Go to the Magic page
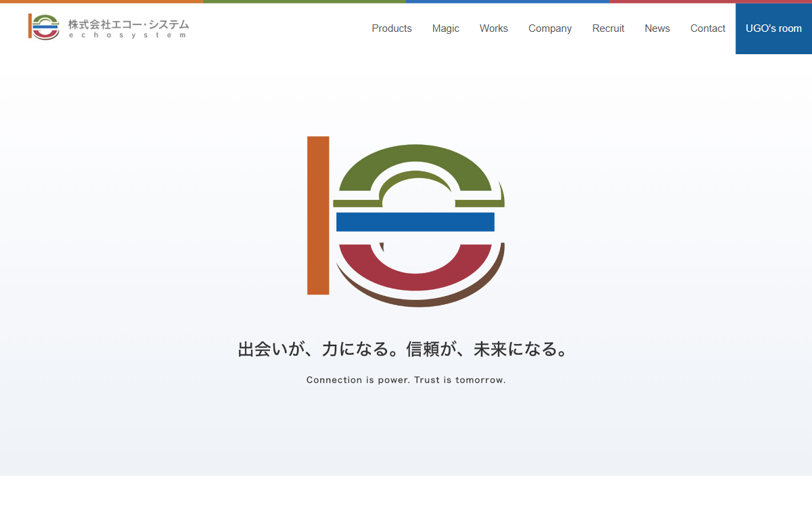This screenshot has width=812, height=508. click(x=446, y=28)
